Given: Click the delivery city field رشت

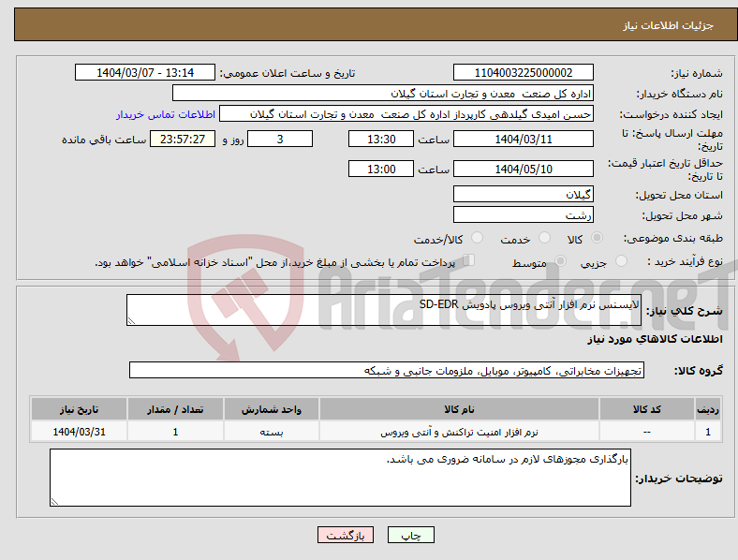Looking at the screenshot, I should 524,215.
